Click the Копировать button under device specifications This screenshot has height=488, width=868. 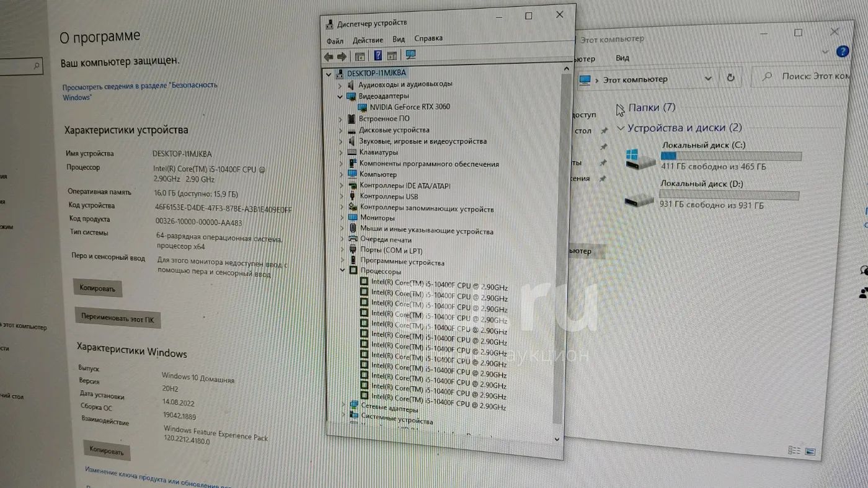97,288
